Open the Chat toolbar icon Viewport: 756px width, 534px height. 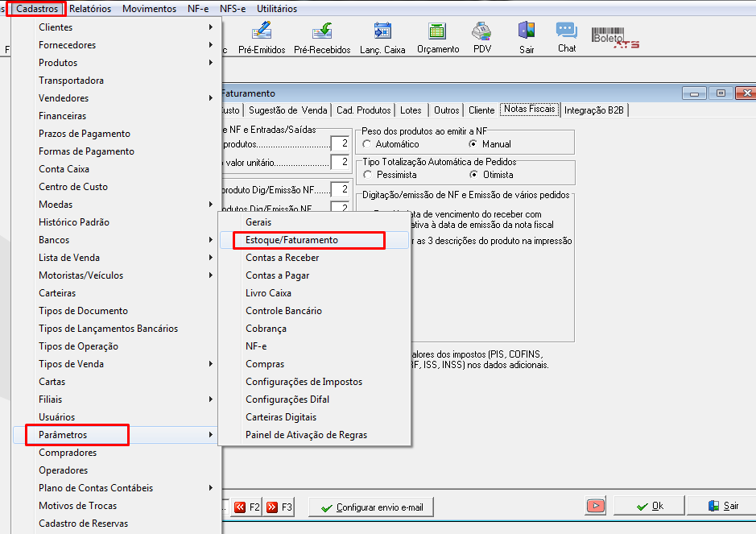[x=567, y=37]
